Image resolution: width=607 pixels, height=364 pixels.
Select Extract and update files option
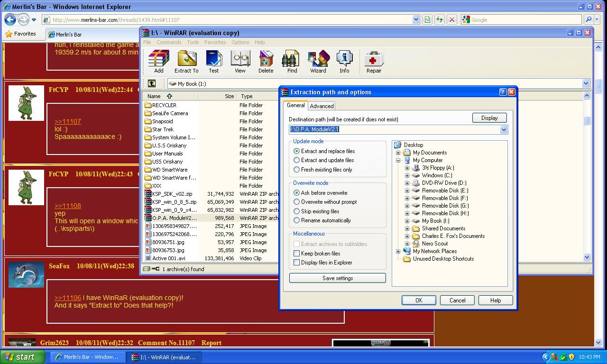point(324,160)
